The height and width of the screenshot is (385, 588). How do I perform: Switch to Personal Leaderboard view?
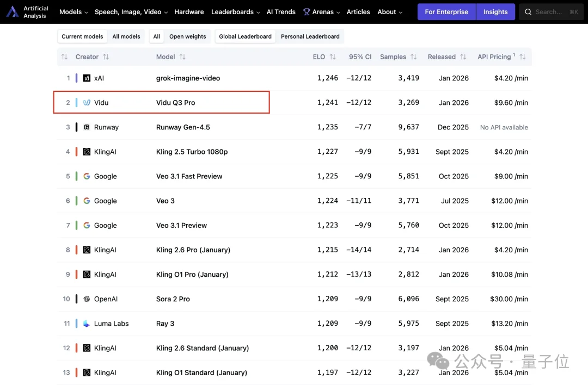[310, 36]
